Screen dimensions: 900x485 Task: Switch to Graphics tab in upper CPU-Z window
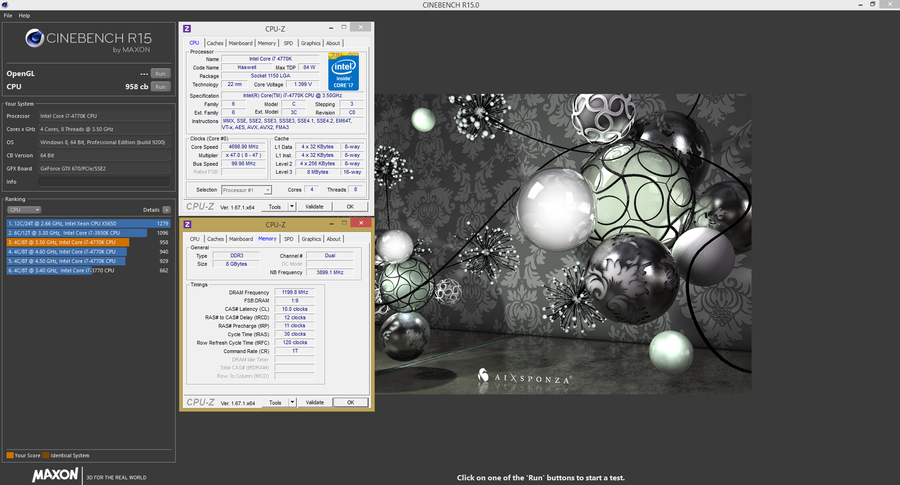coord(311,43)
